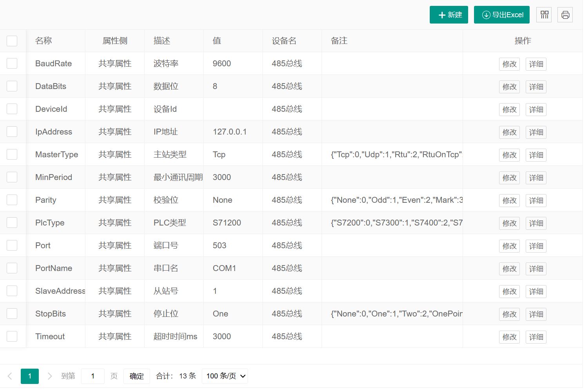This screenshot has width=588, height=391.
Task: Click 修改 for the IpAddress row
Action: pyautogui.click(x=509, y=132)
